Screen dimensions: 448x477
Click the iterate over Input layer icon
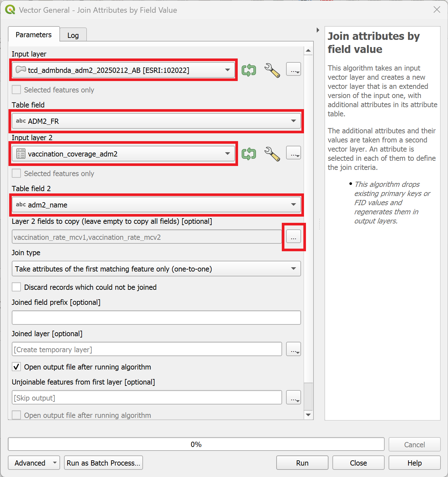(249, 69)
